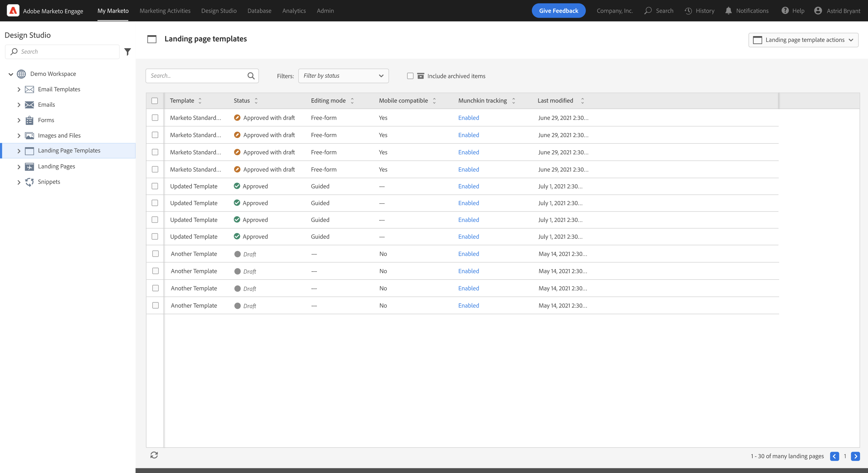This screenshot has width=868, height=473.
Task: Click the Astrid Bryant profile icon
Action: pos(818,10)
